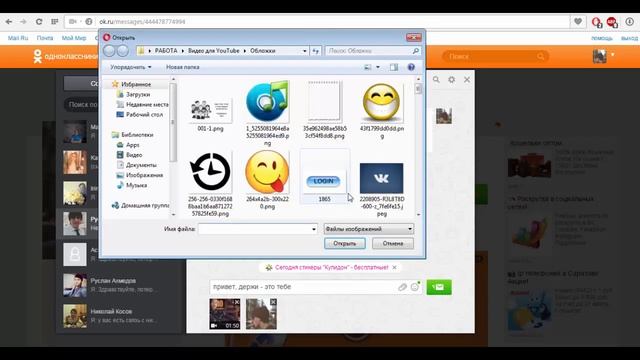Remove the attached video thumbnail
This screenshot has width=640, height=360.
237,302
